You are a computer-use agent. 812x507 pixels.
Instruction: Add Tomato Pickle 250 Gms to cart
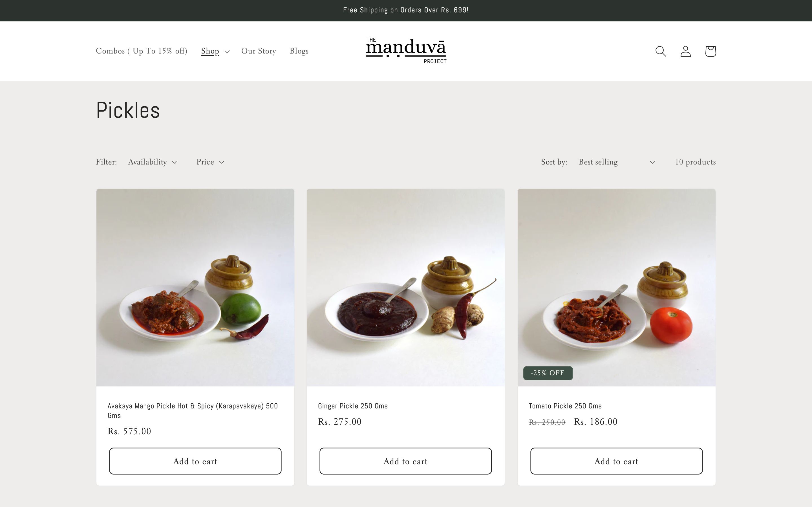[x=616, y=461]
